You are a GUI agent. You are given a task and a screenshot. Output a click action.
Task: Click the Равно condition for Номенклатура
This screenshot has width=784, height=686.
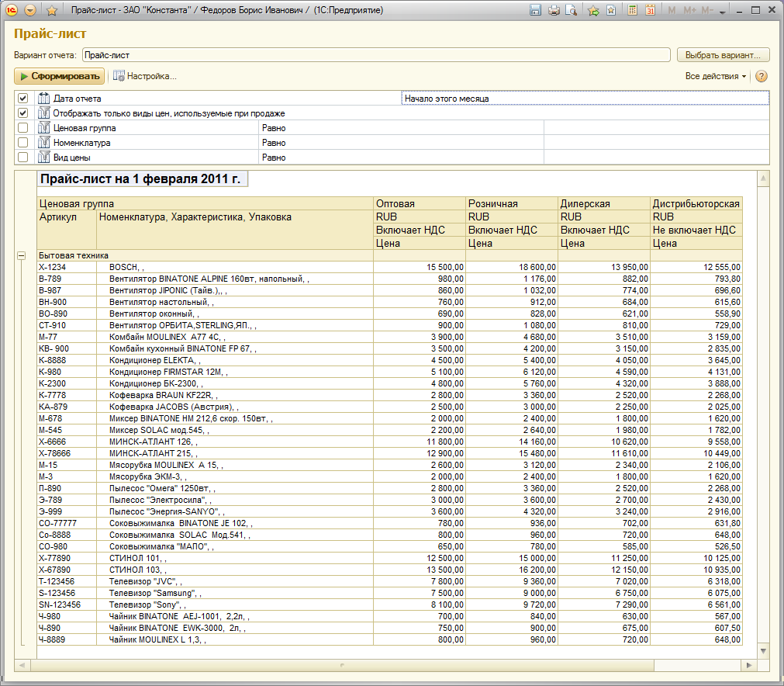coord(402,143)
